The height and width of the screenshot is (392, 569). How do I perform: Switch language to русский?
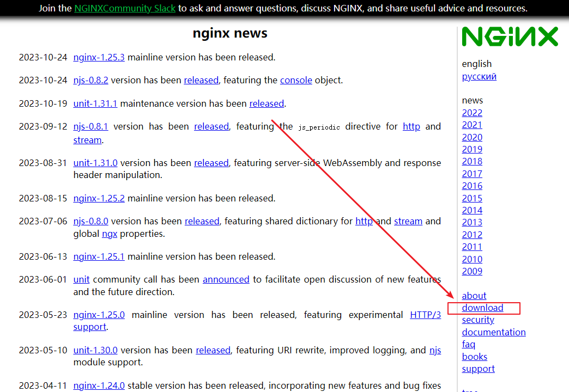479,77
